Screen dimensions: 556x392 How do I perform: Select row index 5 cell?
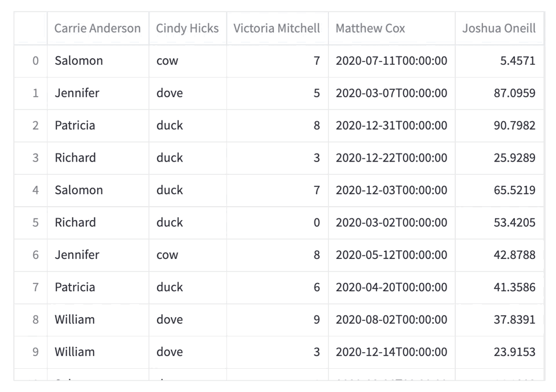[31, 222]
